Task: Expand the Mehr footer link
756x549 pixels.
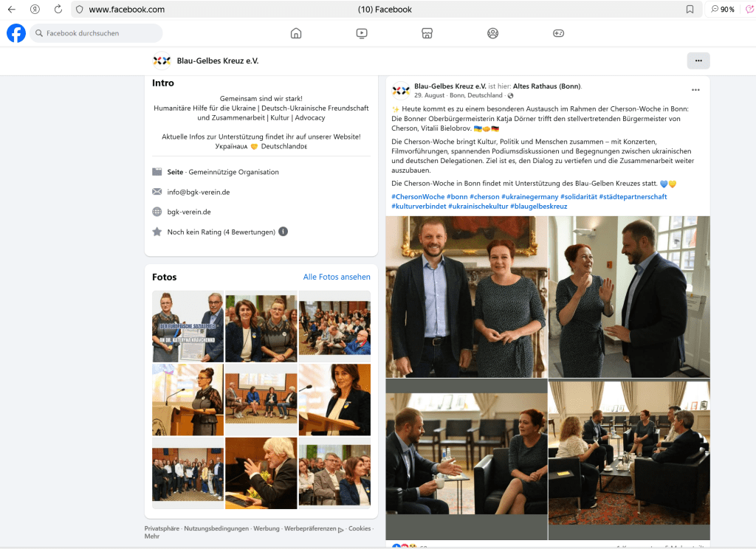Action: pyautogui.click(x=151, y=537)
